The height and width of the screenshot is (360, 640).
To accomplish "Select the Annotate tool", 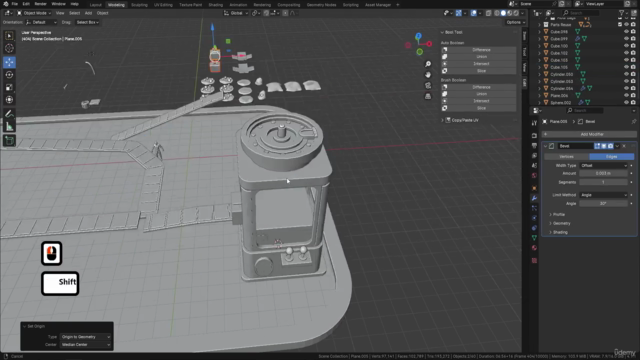I will (9, 114).
